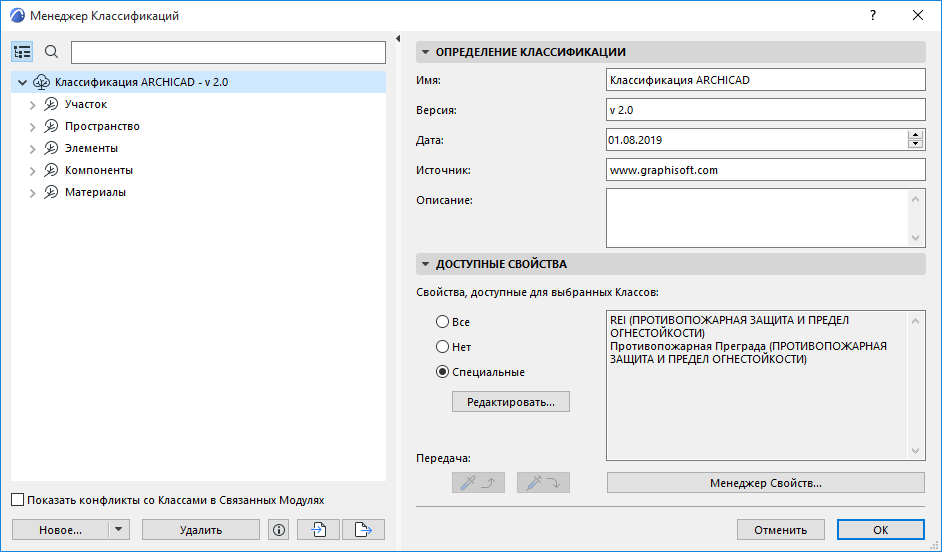Collapse the ДОСТУПНЫЕ СВОЙСТВА section
The image size is (942, 552).
[x=425, y=264]
